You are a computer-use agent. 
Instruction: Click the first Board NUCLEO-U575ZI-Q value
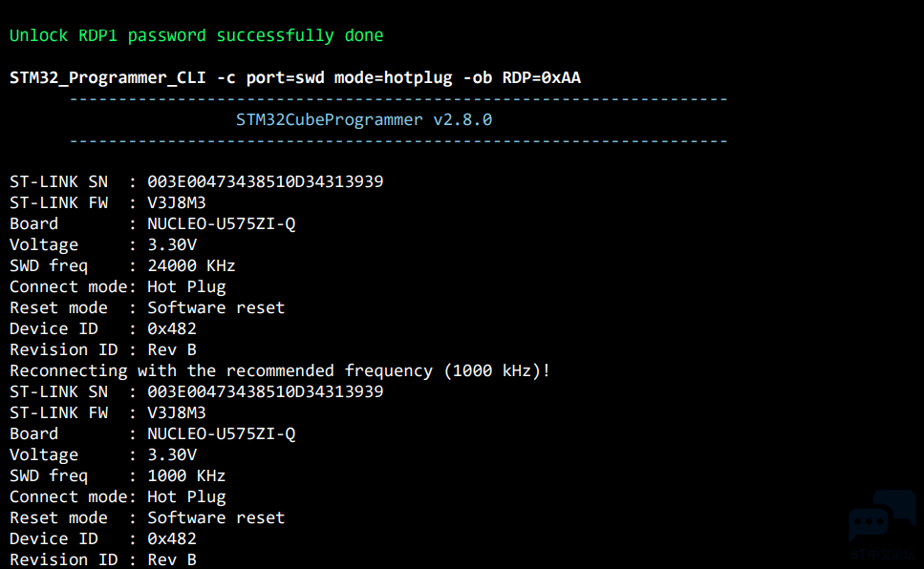coord(221,223)
